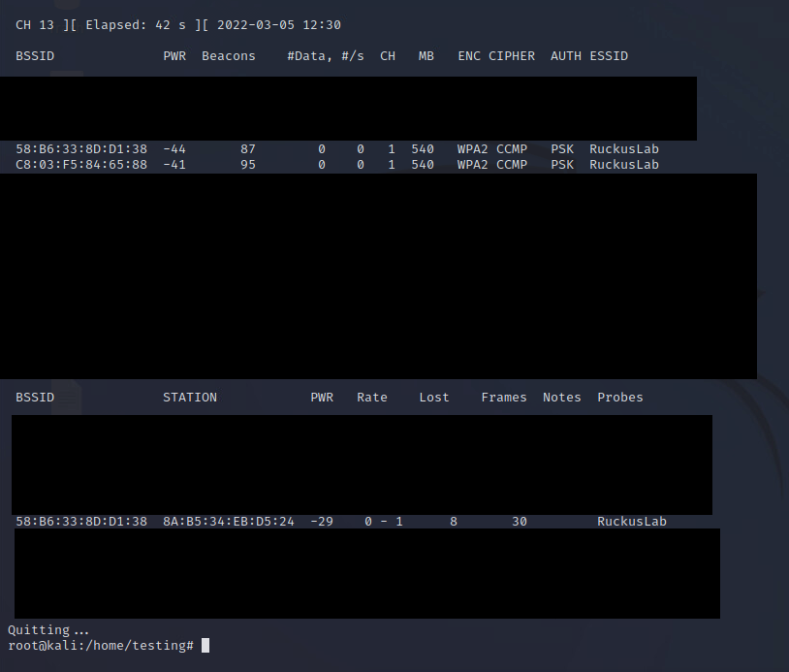
Task: Click the beacon count 95
Action: pos(248,165)
